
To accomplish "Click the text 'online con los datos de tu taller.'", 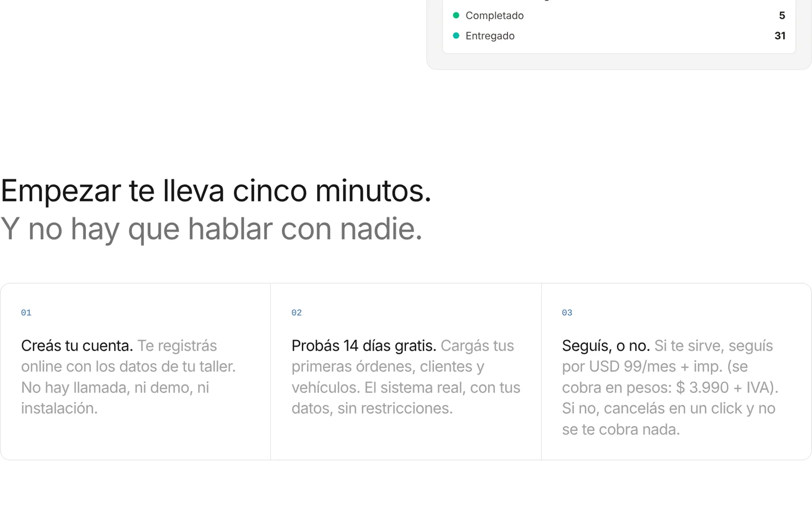I will pos(128,366).
